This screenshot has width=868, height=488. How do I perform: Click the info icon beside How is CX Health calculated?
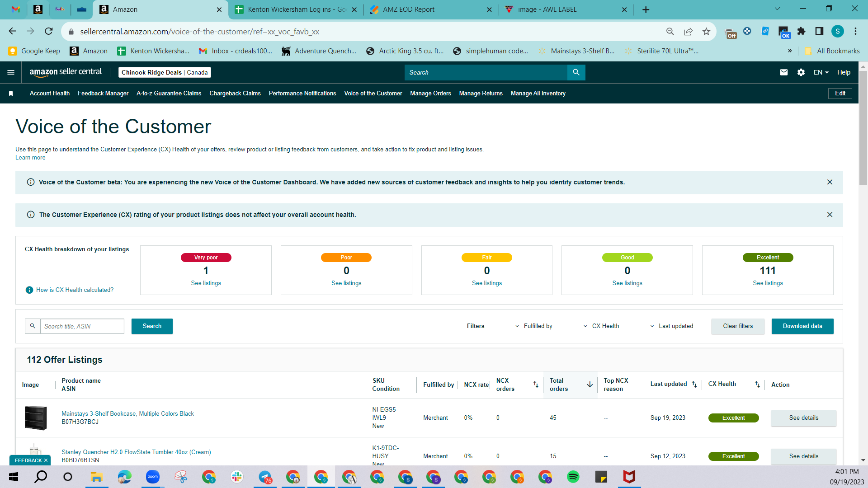point(29,290)
